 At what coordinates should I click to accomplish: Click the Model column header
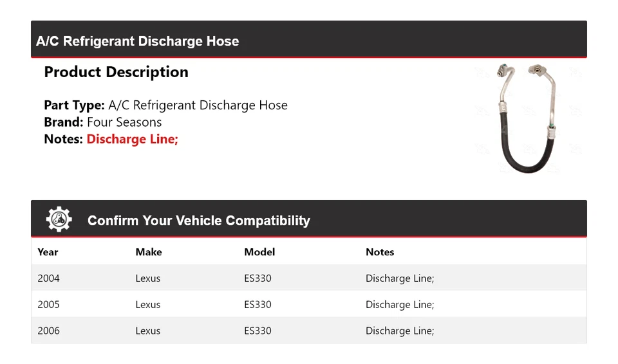coord(259,252)
